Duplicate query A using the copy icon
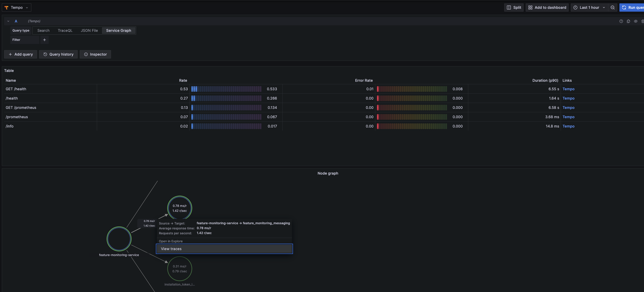The height and width of the screenshot is (292, 644). (628, 21)
